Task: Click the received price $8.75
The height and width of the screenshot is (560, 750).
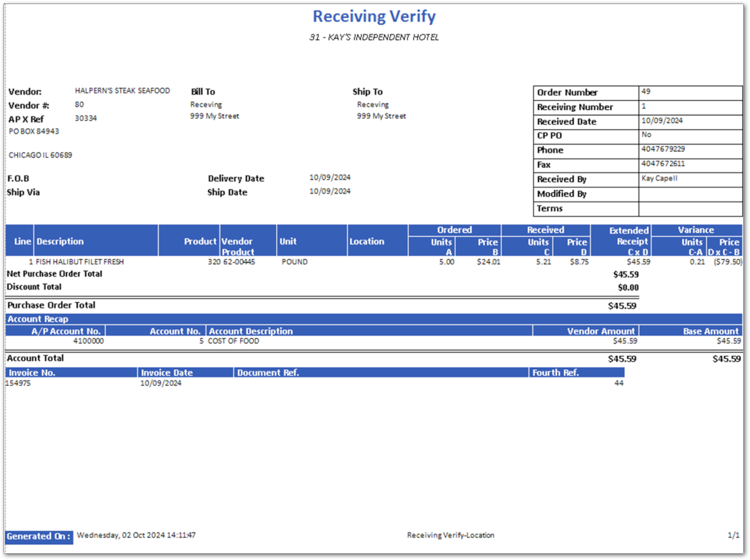Action: tap(579, 262)
